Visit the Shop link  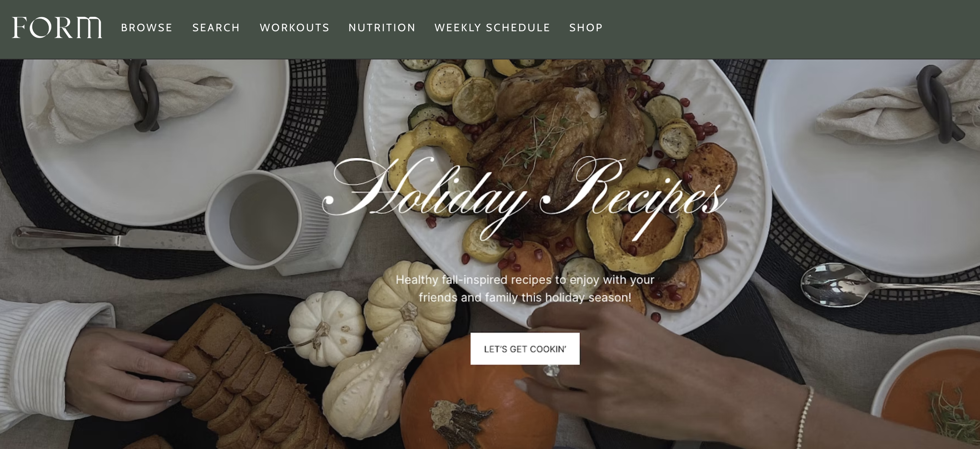[586, 28]
